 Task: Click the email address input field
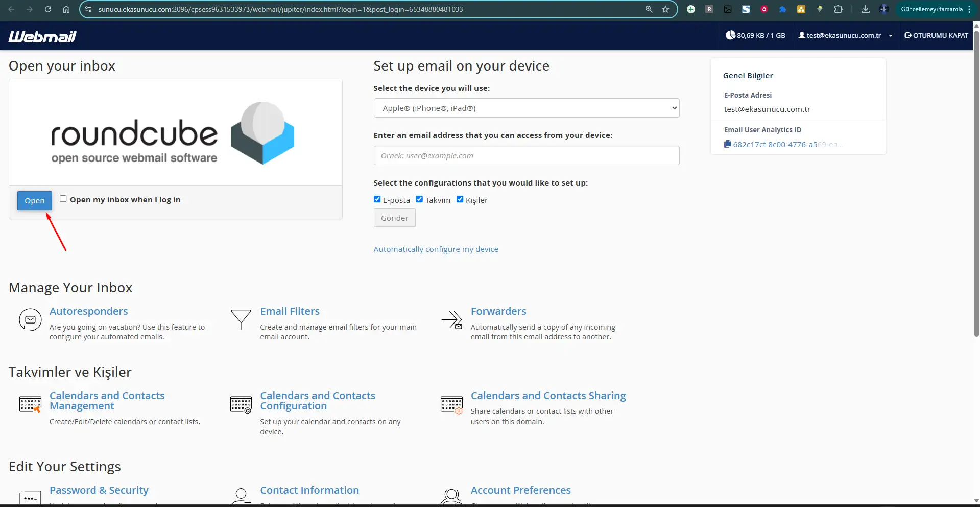coord(527,155)
